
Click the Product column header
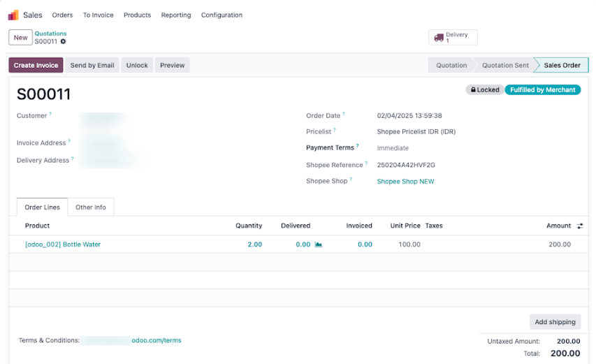(x=37, y=226)
